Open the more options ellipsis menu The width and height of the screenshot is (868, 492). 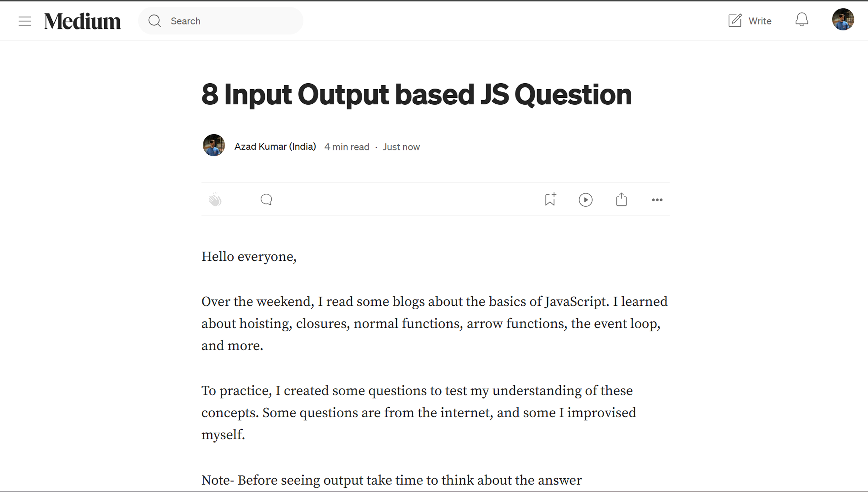click(657, 200)
